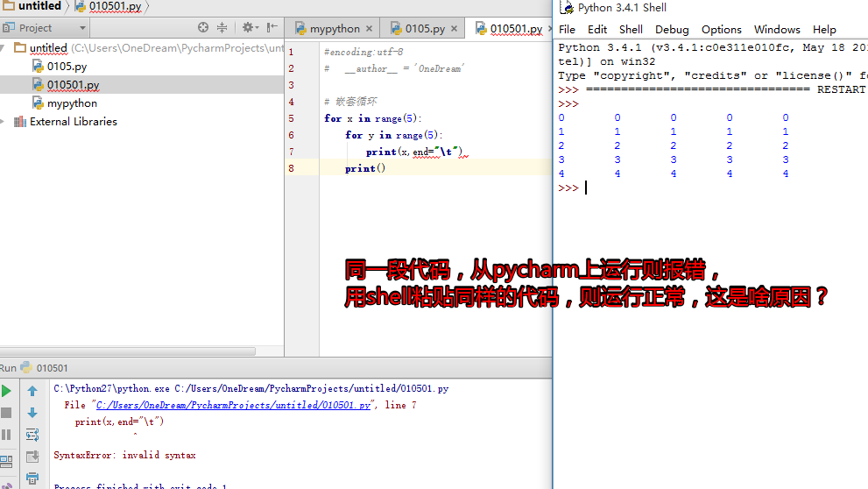Expand External Libraries node
The image size is (868, 489).
[x=3, y=122]
